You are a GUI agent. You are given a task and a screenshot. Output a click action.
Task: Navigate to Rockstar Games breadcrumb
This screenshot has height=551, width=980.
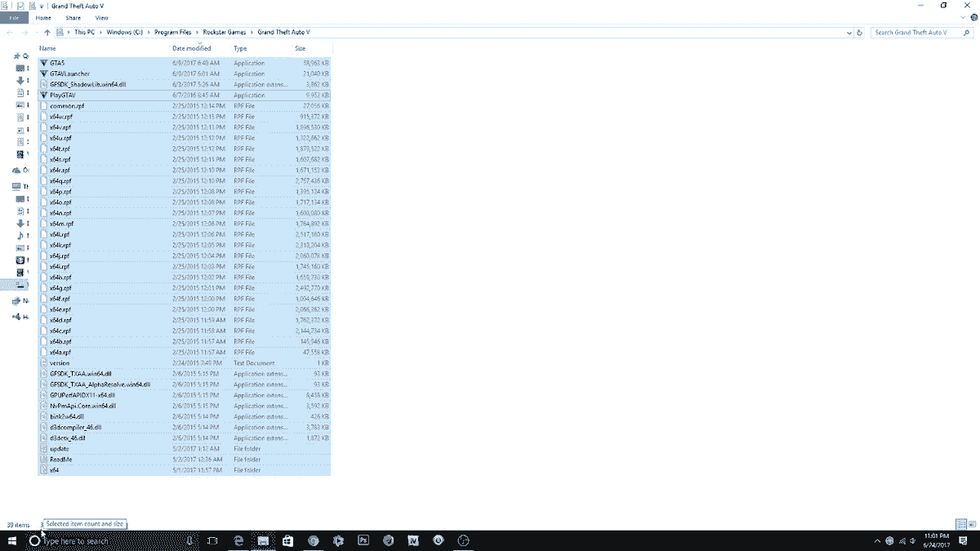point(225,33)
